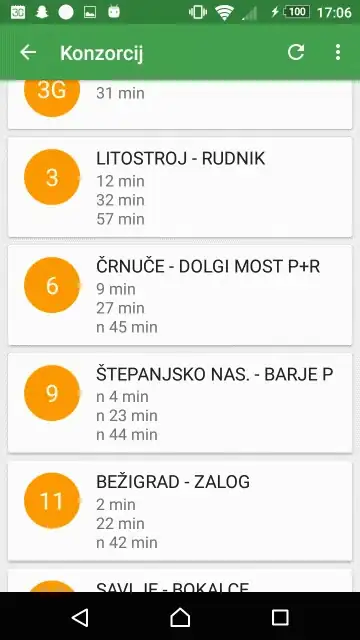360x640 pixels.
Task: Open the recent apps square button
Action: click(280, 617)
